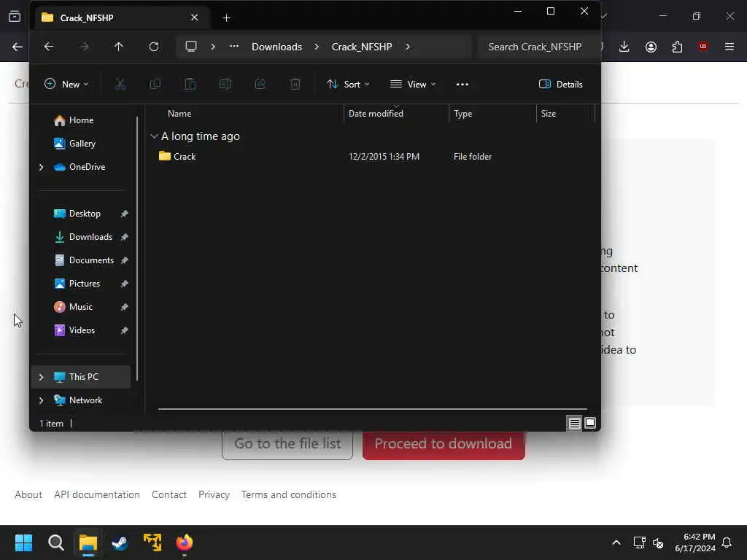Open Firefox extensions puzzle icon

(x=677, y=47)
